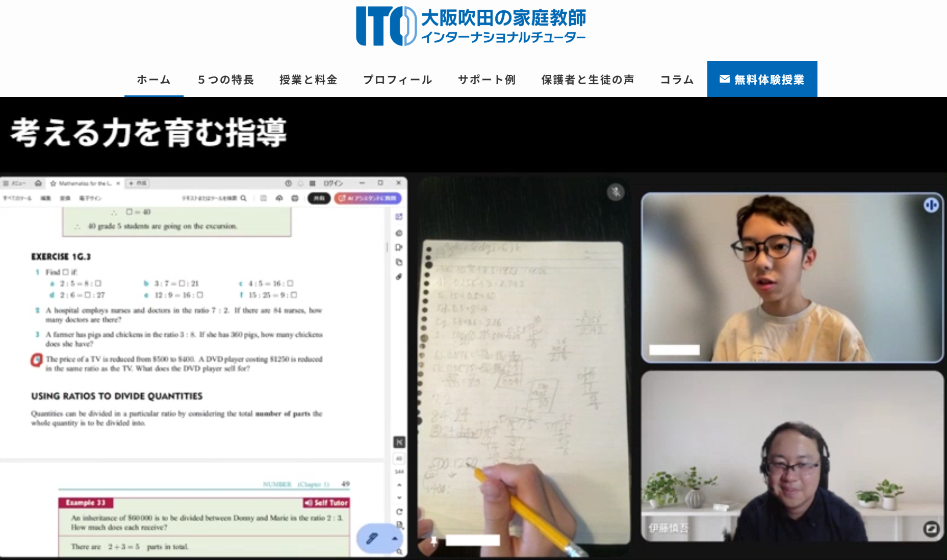Select the Mathematics document tab
Viewport: 947px width, 560px height.
tap(85, 183)
